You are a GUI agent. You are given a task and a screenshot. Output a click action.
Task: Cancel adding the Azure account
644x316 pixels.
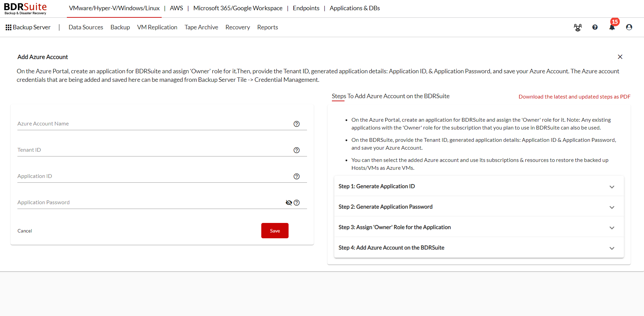click(25, 231)
